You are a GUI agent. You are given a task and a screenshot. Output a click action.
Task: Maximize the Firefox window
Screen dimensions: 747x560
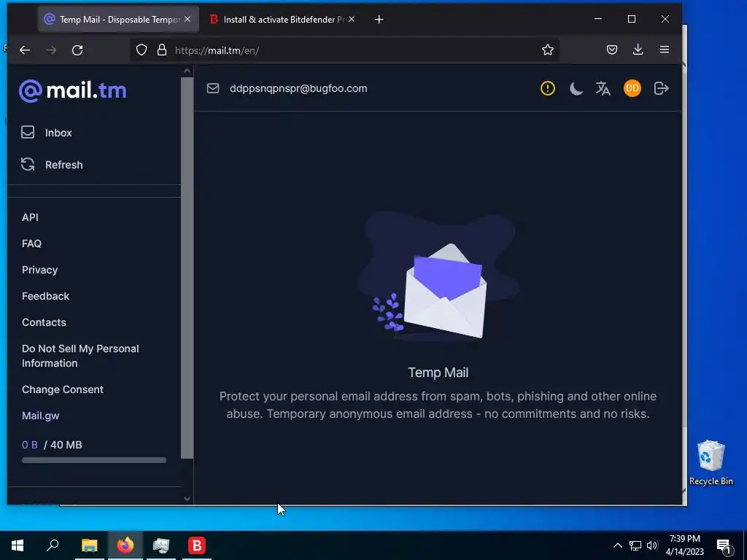pyautogui.click(x=632, y=19)
